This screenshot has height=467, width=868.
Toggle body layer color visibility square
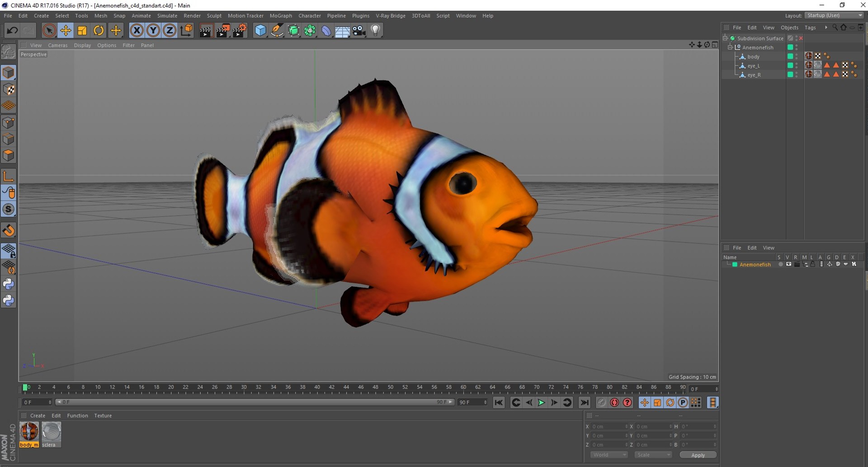click(x=790, y=56)
